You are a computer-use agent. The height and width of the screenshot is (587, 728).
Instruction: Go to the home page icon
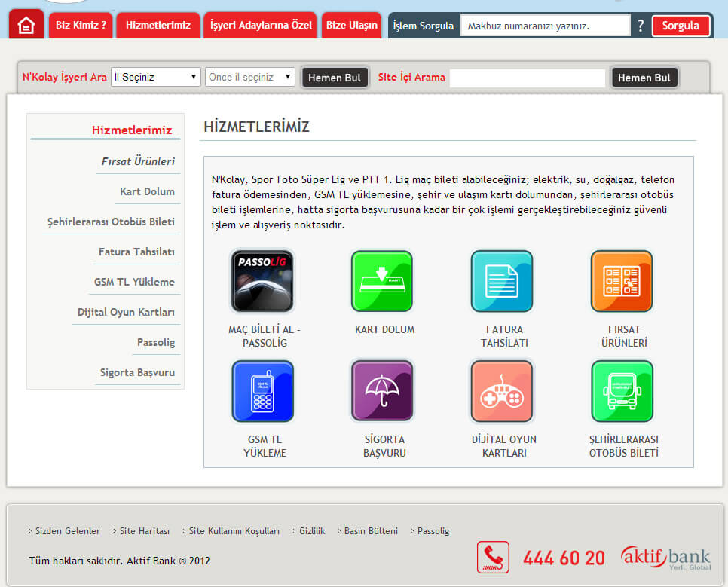point(26,25)
